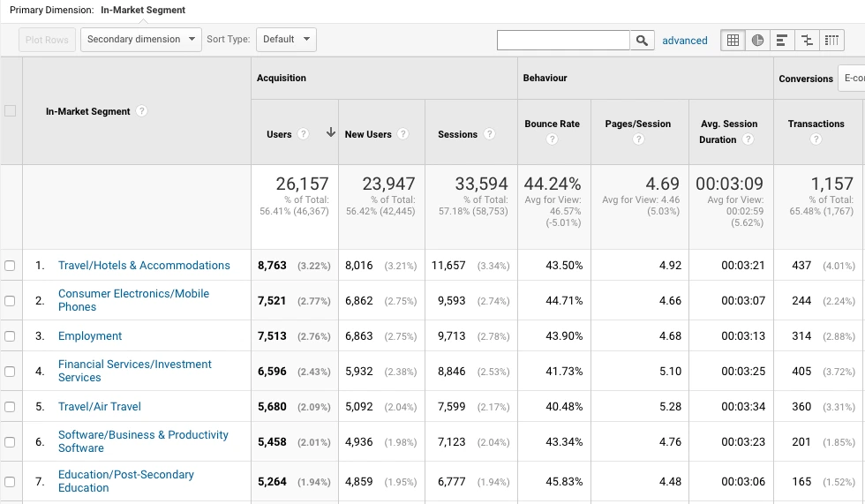Check the Financial Services/Investment Services row
This screenshot has width=865, height=504.
click(10, 372)
